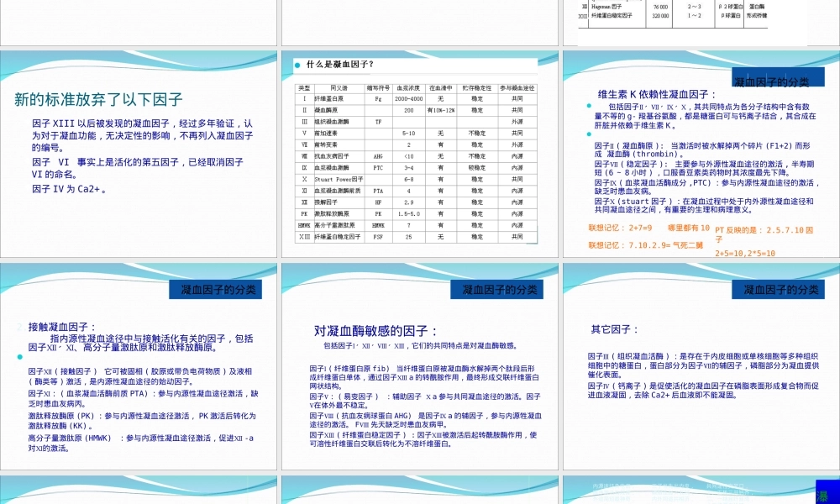Click the 联想记忆：2+7=9 note

pos(620,228)
